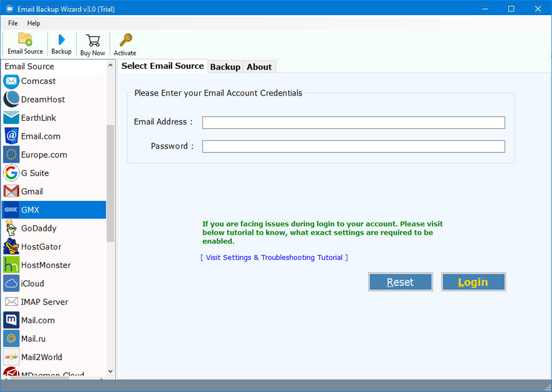Open the Email Source toolbar icon
Viewport: 552px width, 392px height.
tap(25, 40)
